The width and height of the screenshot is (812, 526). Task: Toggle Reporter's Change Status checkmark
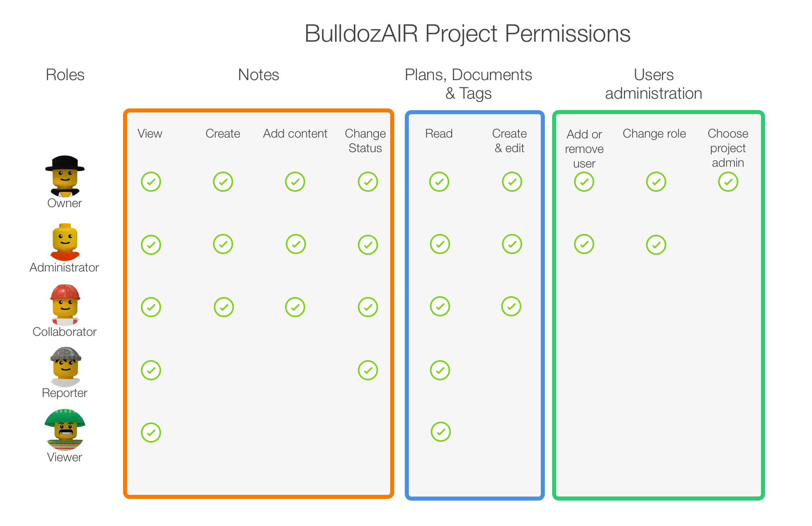tap(368, 370)
